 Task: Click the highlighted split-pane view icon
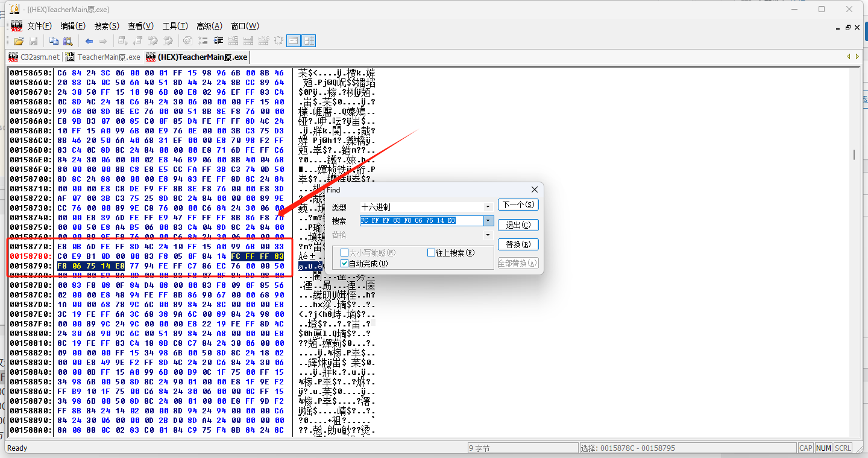point(309,41)
